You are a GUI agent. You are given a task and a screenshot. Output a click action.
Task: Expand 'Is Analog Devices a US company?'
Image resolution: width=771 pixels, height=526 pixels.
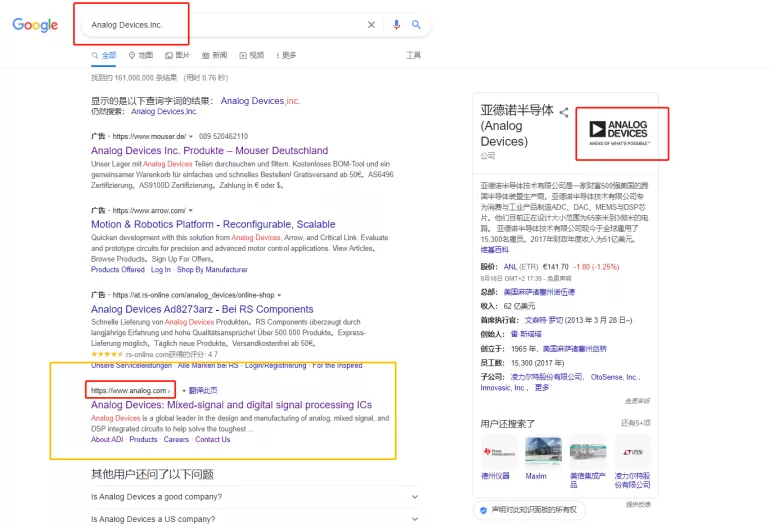(x=255, y=519)
